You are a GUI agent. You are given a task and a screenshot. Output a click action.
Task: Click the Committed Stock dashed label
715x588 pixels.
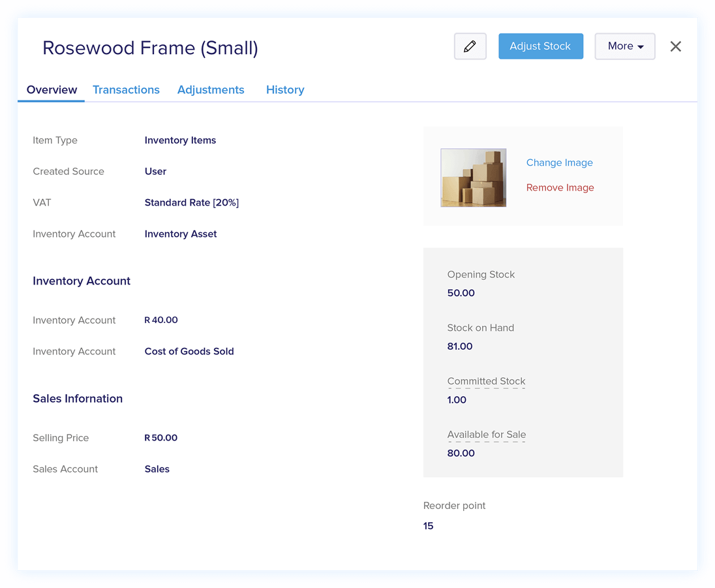pyautogui.click(x=486, y=381)
